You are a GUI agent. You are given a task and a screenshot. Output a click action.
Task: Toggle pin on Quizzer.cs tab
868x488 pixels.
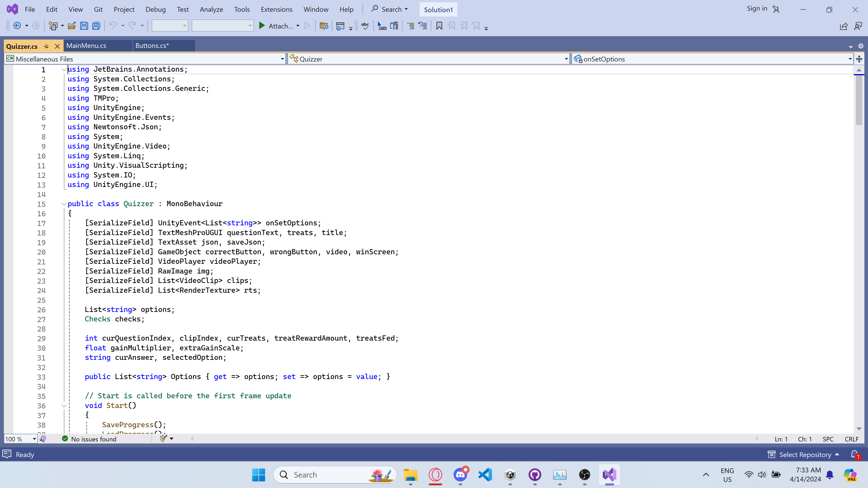[x=46, y=47]
